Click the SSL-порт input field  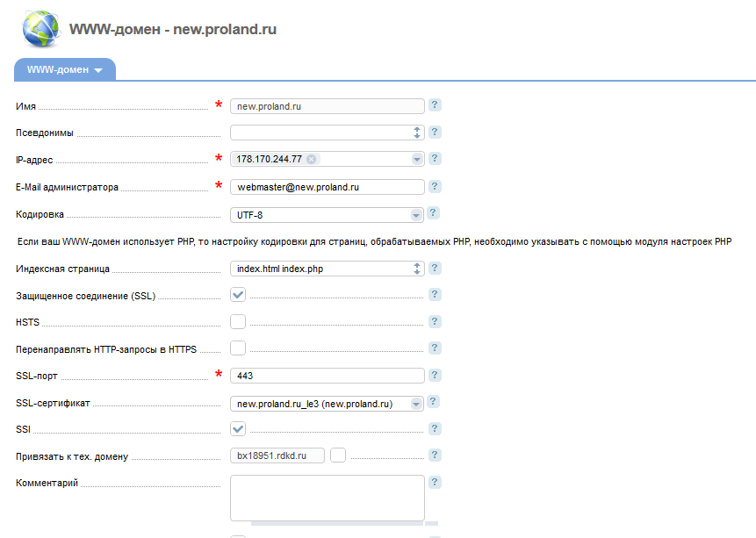(327, 376)
